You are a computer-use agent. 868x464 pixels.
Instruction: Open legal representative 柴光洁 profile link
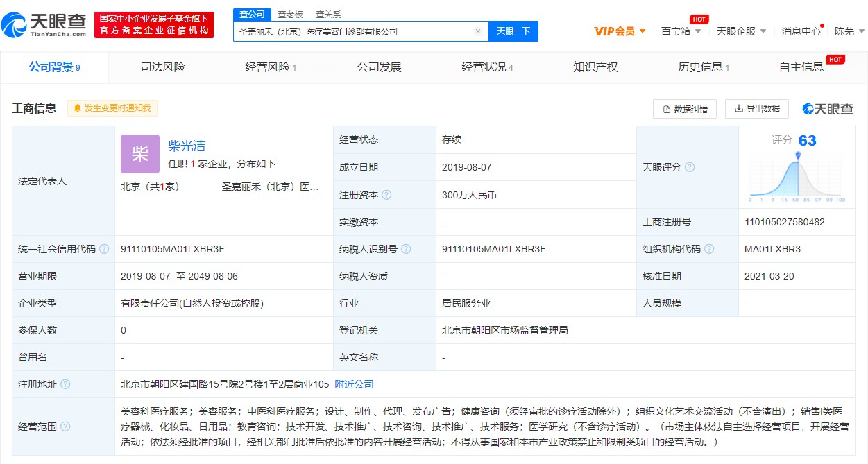click(187, 146)
